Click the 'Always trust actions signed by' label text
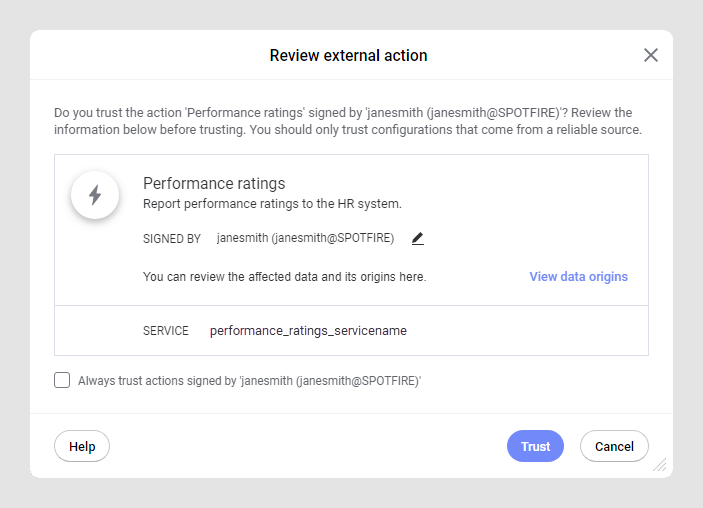This screenshot has width=703, height=508. (x=250, y=380)
